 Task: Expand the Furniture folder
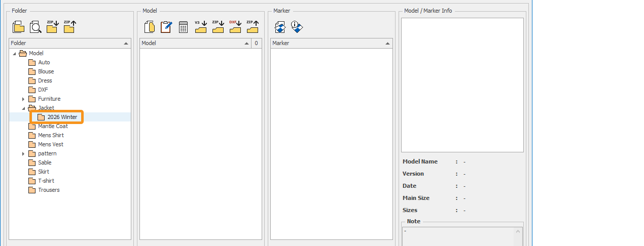[x=23, y=99]
